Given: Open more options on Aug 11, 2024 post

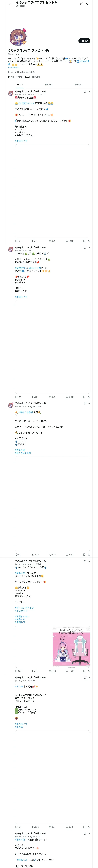Looking at the screenshot, I should (x=89, y=561).
